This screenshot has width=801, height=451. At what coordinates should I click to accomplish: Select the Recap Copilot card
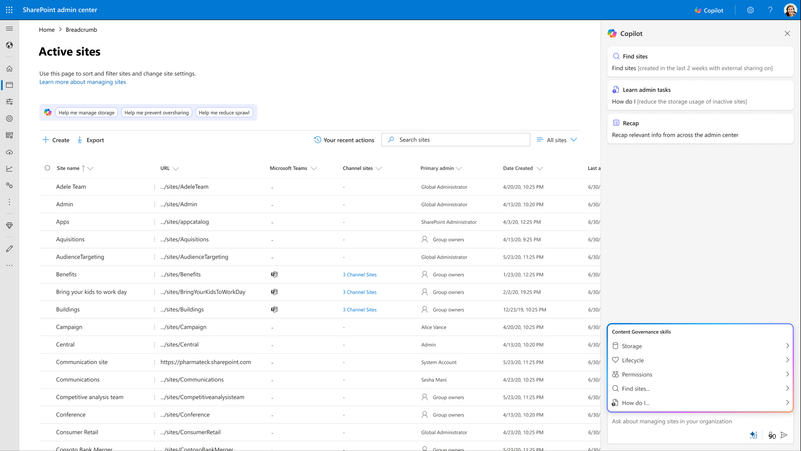[700, 129]
